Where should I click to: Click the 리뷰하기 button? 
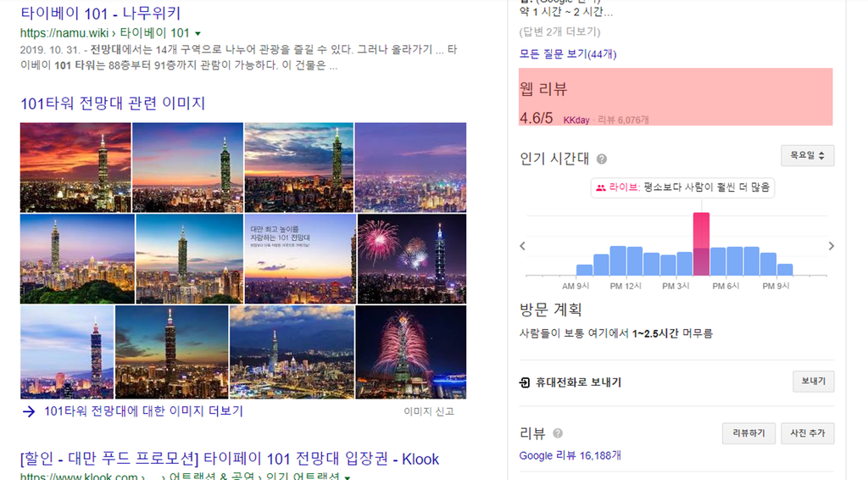click(748, 433)
